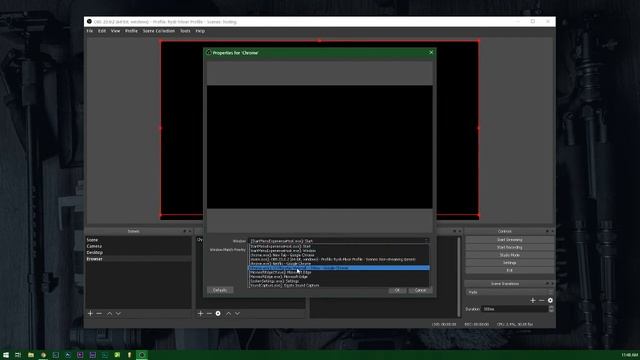The image size is (640, 360).
Task: Click the Duration spinner arrows
Action: click(x=551, y=309)
